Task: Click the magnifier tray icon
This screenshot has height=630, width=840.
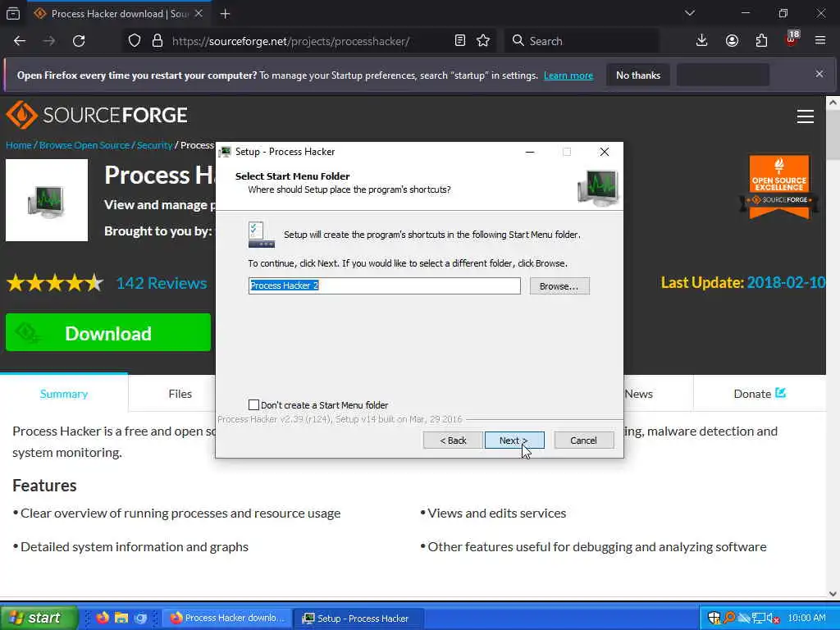Action: pos(729,618)
